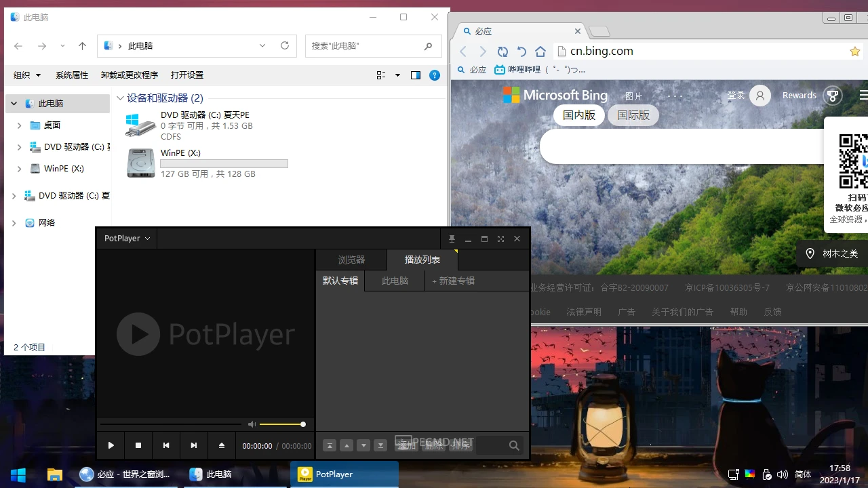The width and height of the screenshot is (868, 488).
Task: Toggle the Explorer preview pane
Action: [416, 75]
